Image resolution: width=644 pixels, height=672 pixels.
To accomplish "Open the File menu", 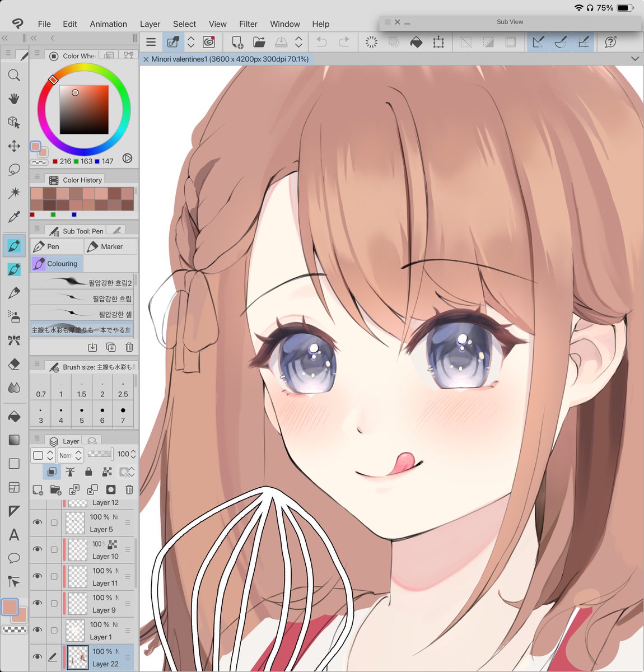I will pyautogui.click(x=44, y=24).
